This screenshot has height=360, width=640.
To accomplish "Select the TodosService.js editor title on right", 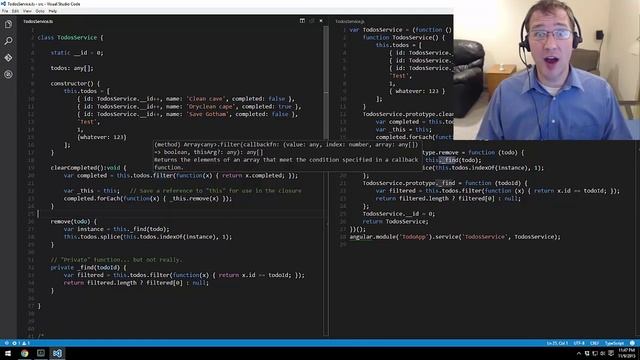I will (x=350, y=21).
